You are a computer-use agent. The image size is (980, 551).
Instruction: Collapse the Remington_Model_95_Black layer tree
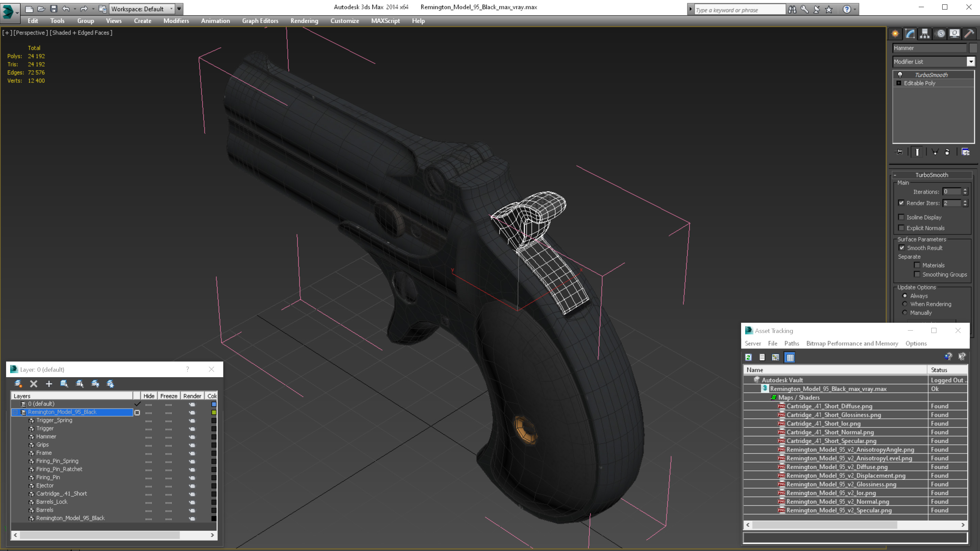pyautogui.click(x=15, y=412)
